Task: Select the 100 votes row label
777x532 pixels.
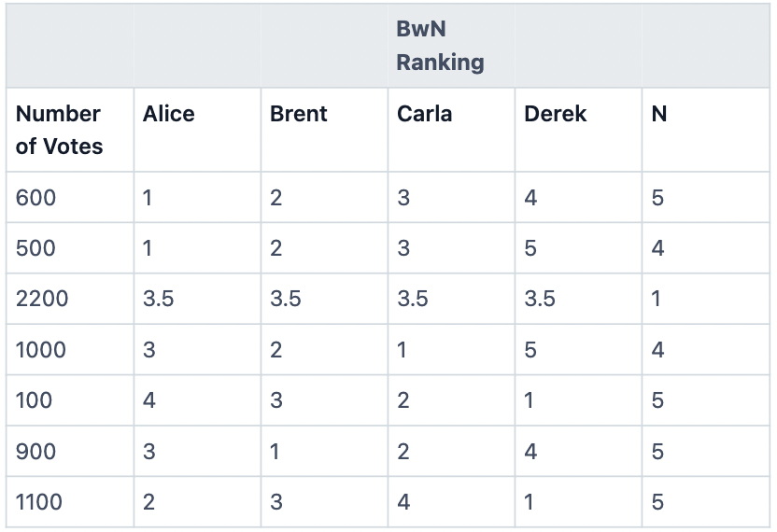Action: click(35, 400)
